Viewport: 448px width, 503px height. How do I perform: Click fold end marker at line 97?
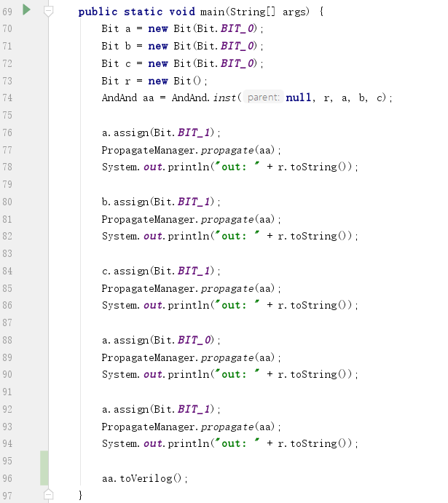(48, 495)
